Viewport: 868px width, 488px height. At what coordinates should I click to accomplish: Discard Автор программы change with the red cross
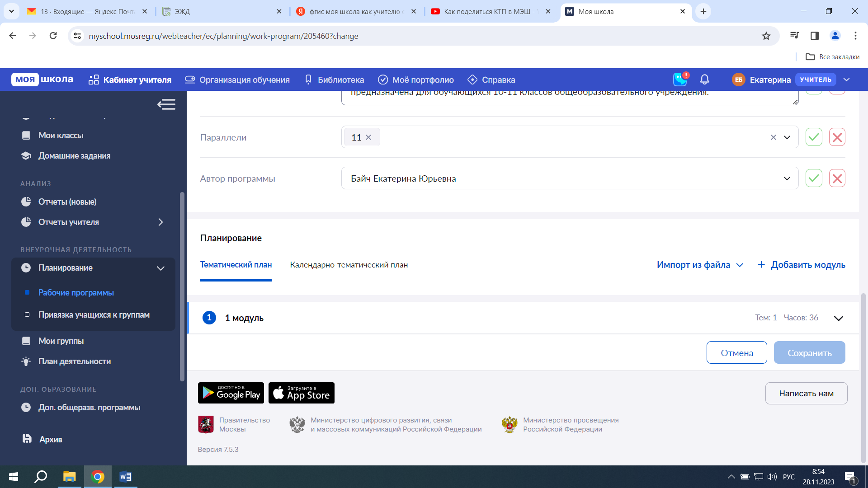click(x=837, y=178)
